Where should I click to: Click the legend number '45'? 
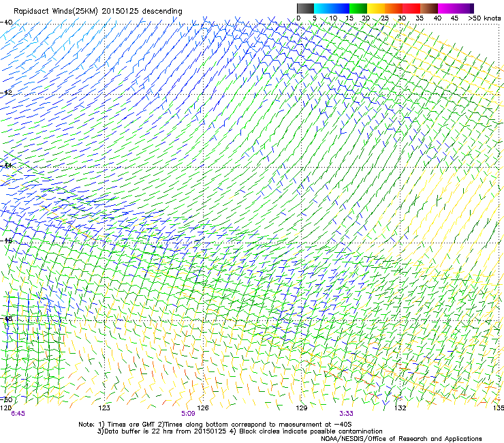[x=454, y=18]
